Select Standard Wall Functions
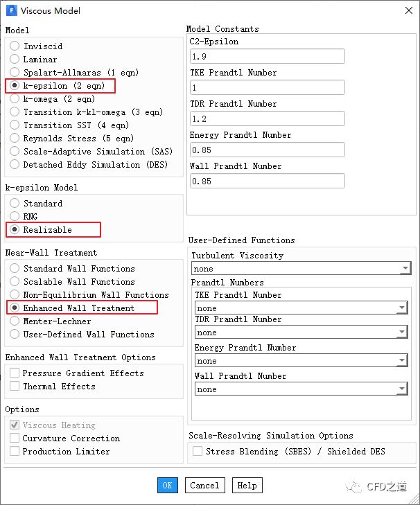 [x=15, y=269]
